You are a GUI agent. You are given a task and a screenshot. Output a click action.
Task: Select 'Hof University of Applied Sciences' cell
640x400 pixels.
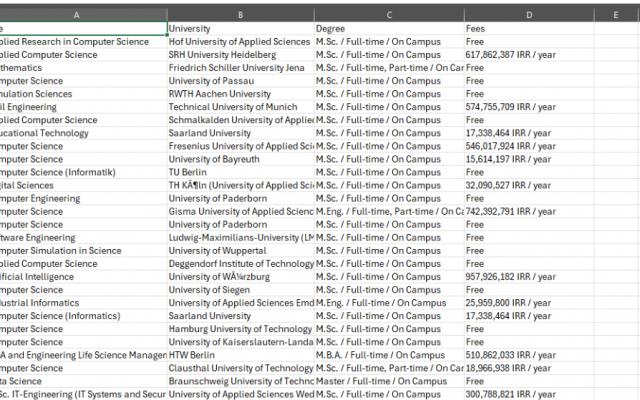point(241,42)
